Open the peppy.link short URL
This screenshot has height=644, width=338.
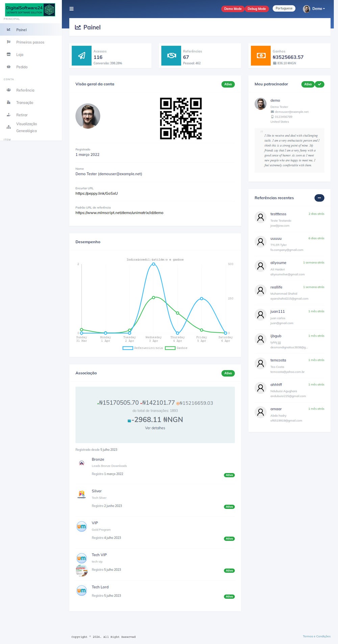click(x=96, y=194)
